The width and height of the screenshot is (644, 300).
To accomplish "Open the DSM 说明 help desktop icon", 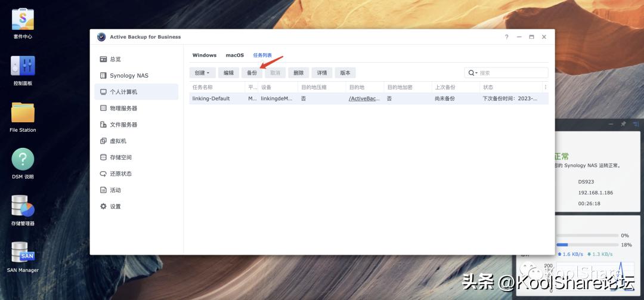I will 23,159.
